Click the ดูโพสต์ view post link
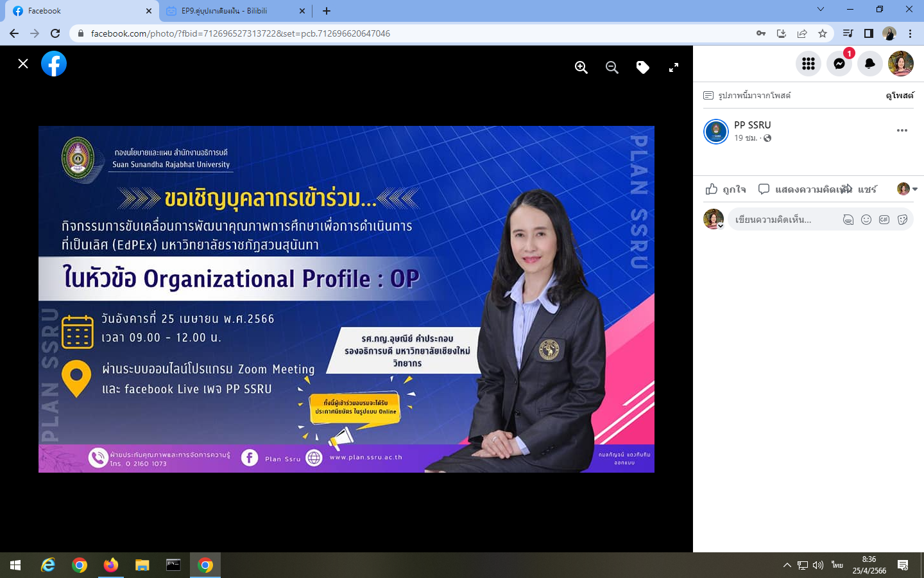 (899, 96)
